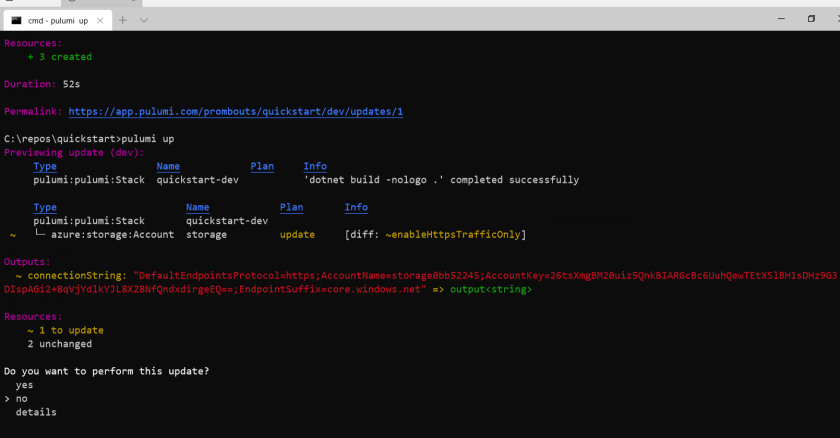Click 'Type' header in first table

point(45,167)
